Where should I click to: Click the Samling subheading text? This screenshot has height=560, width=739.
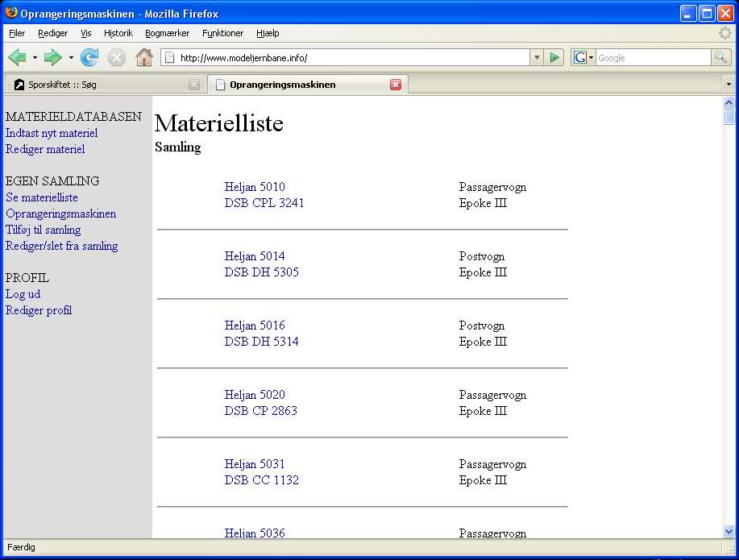[177, 147]
